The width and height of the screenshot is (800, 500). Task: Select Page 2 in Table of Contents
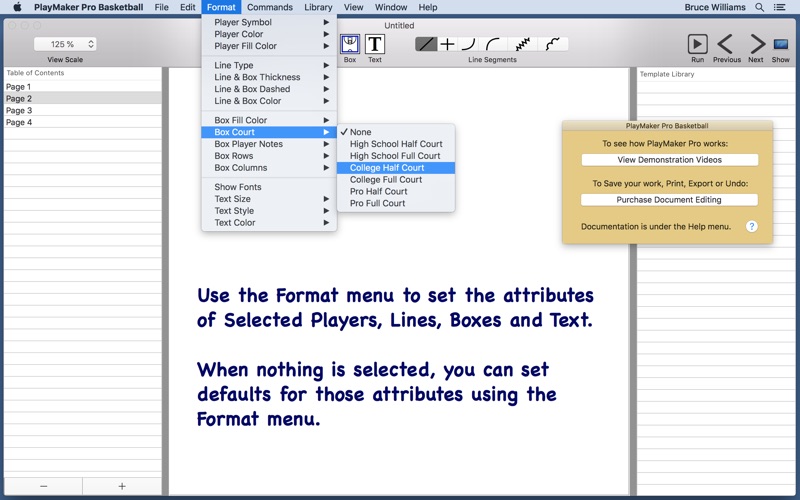click(83, 98)
